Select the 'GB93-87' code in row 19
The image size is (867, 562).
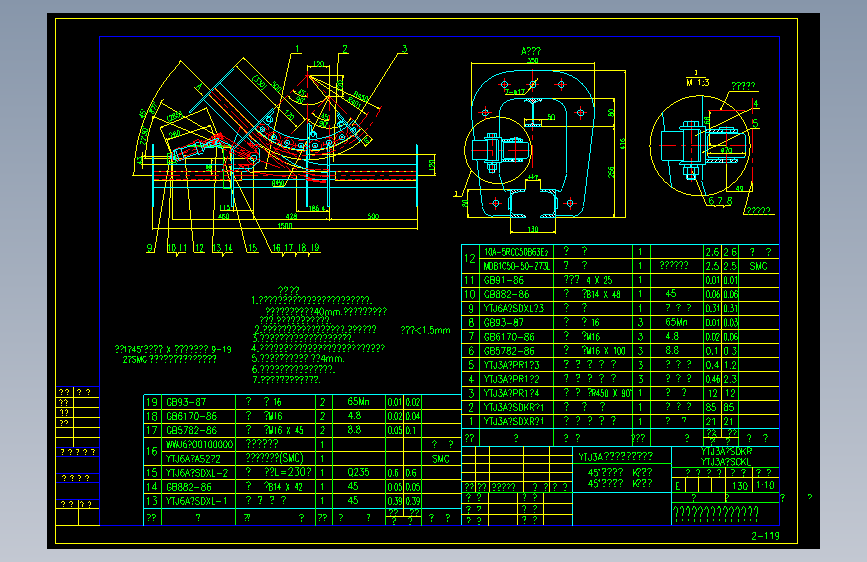186,402
